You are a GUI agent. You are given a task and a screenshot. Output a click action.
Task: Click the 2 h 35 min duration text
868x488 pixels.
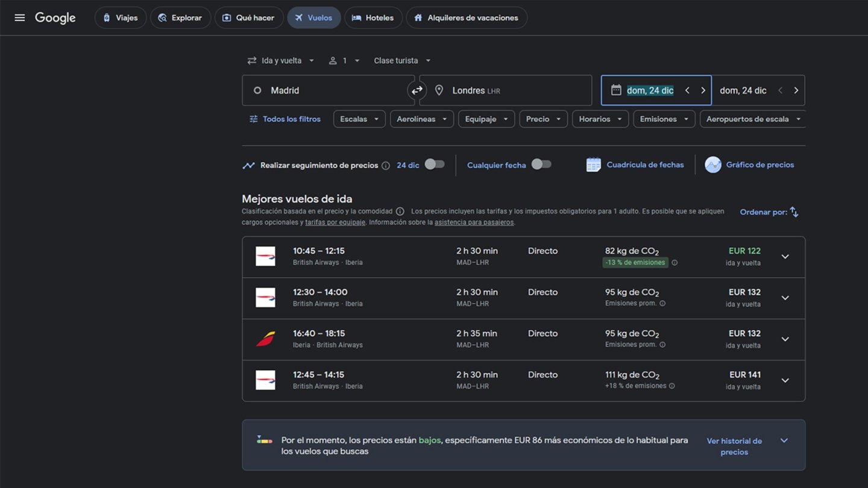[x=477, y=333]
